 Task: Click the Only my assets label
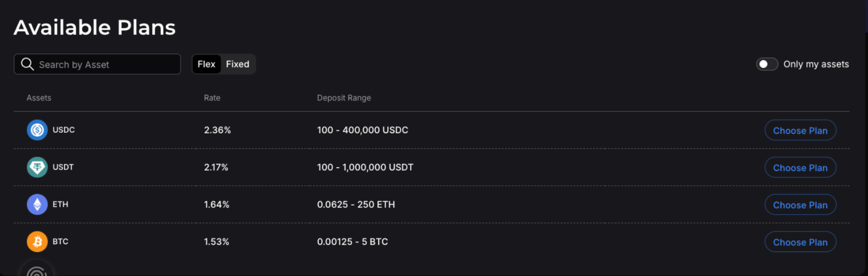coord(816,64)
